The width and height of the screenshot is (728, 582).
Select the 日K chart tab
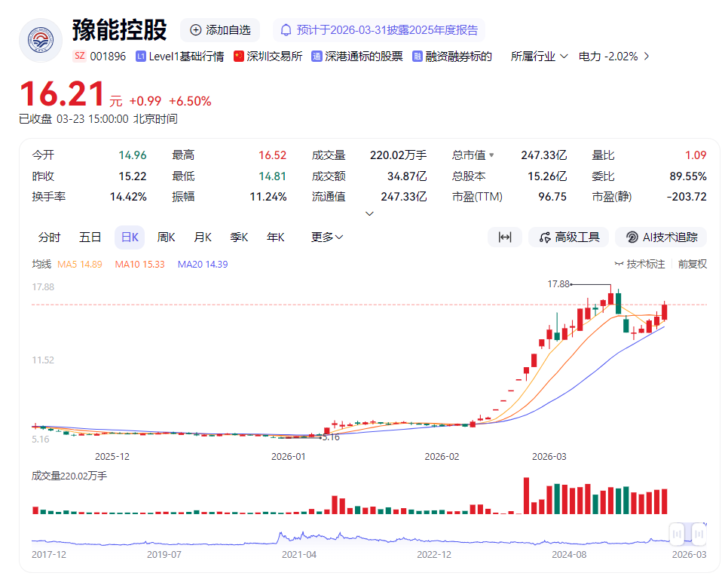[130, 237]
